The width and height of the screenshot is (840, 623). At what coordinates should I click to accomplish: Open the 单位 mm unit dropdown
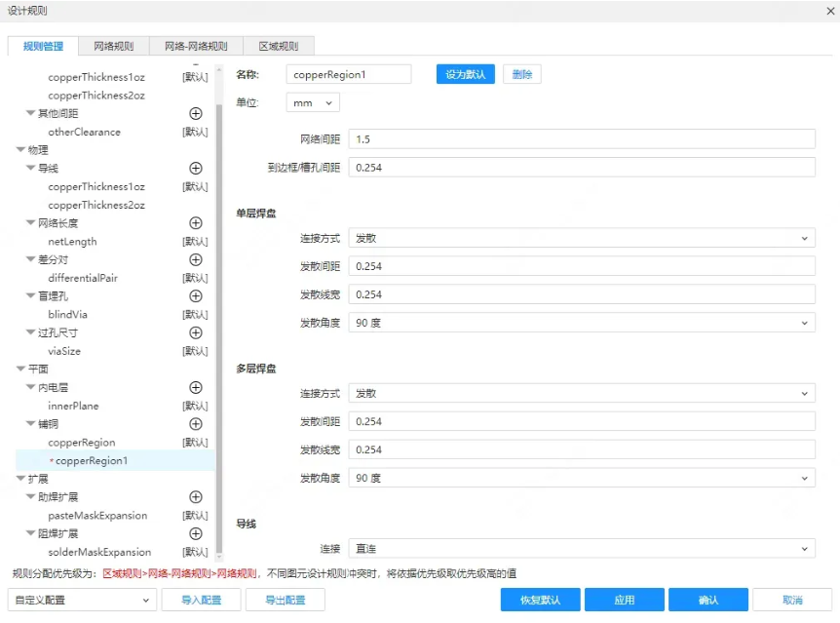tap(312, 101)
